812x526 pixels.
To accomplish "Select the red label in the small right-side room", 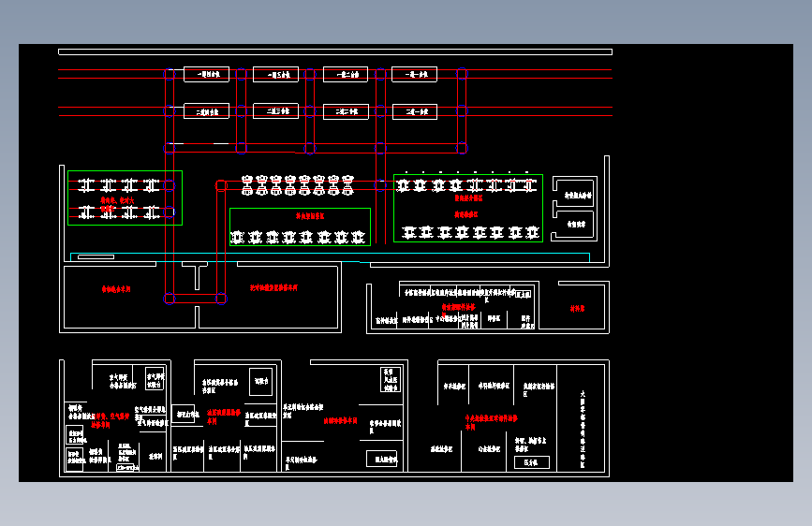I will coord(578,309).
